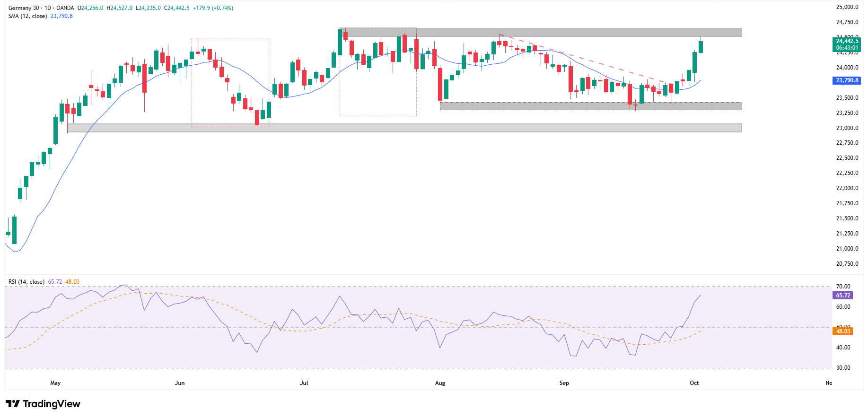Click the 25,000.0 price axis label

[x=847, y=7]
